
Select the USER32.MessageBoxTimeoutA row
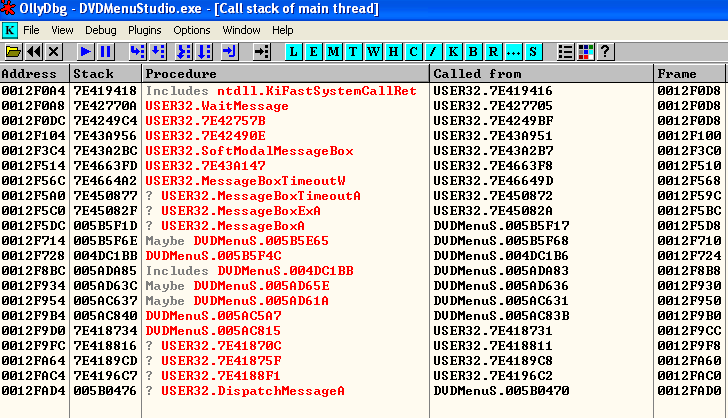[261, 196]
